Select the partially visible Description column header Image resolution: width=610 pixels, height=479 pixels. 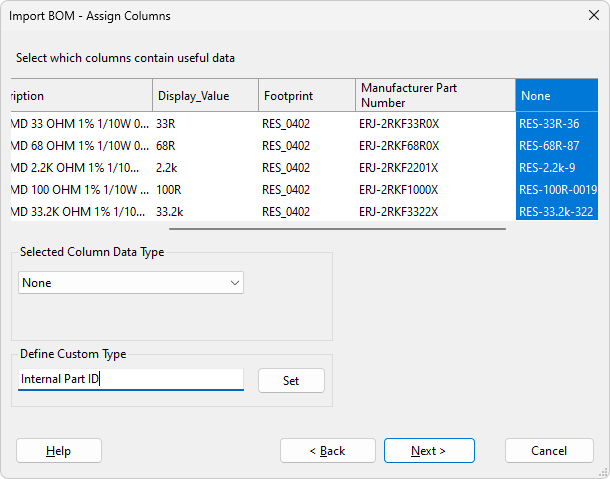coord(80,96)
